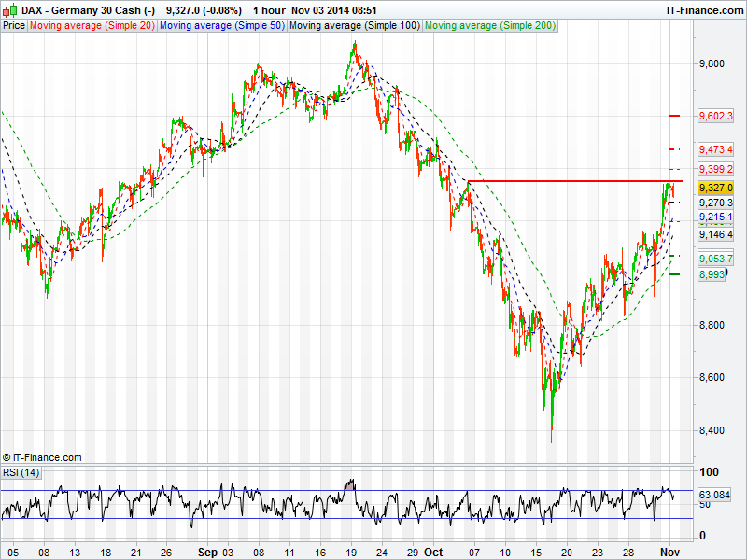Click the RSI (14) indicator label
Image resolution: width=747 pixels, height=560 pixels.
pos(21,472)
